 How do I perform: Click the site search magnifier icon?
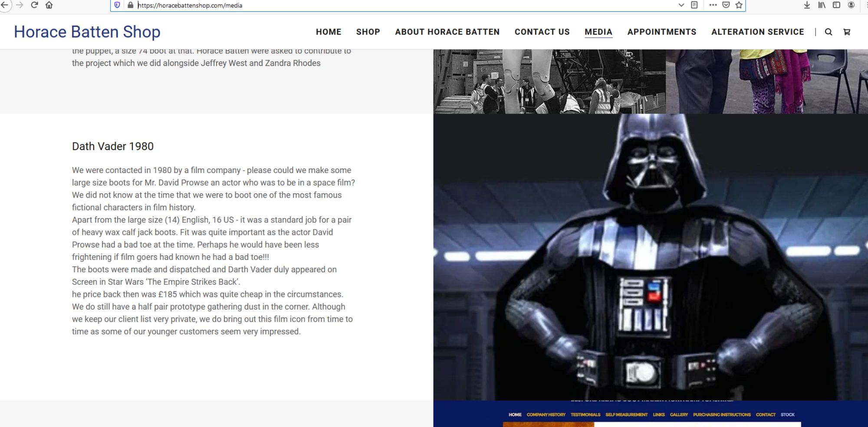tap(829, 32)
